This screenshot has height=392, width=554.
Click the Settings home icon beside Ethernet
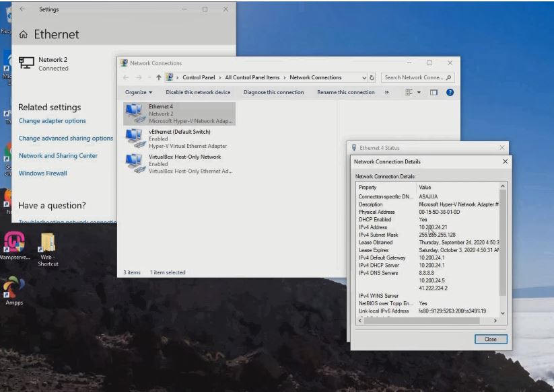point(24,35)
